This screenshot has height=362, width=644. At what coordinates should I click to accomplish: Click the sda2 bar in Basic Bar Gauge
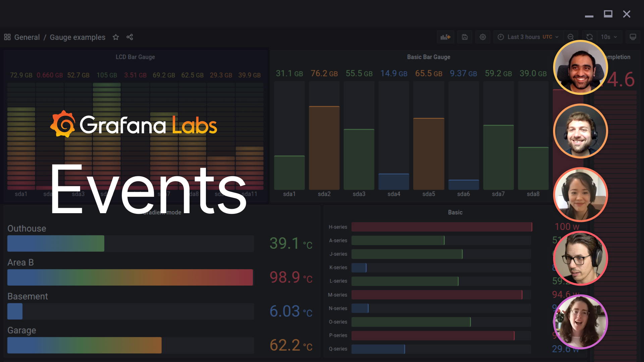324,147
